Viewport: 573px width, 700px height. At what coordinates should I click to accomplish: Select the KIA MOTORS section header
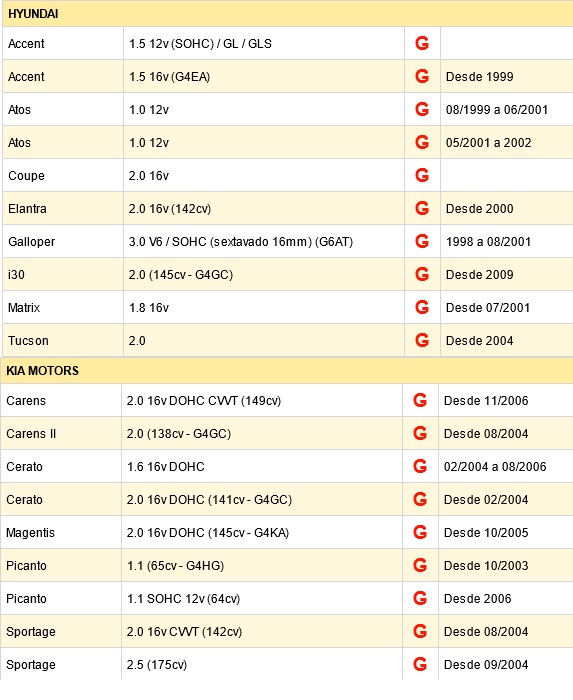click(286, 371)
